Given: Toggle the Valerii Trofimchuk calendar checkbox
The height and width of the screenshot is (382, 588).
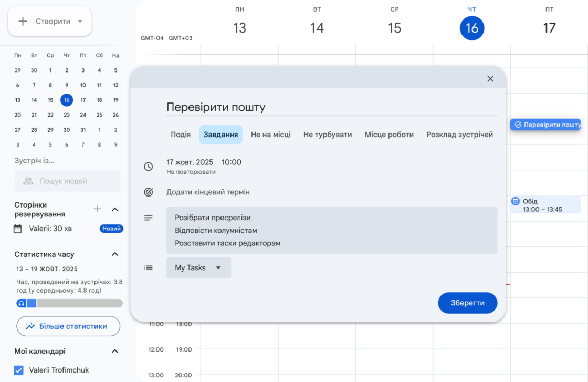Looking at the screenshot, I should 19,370.
